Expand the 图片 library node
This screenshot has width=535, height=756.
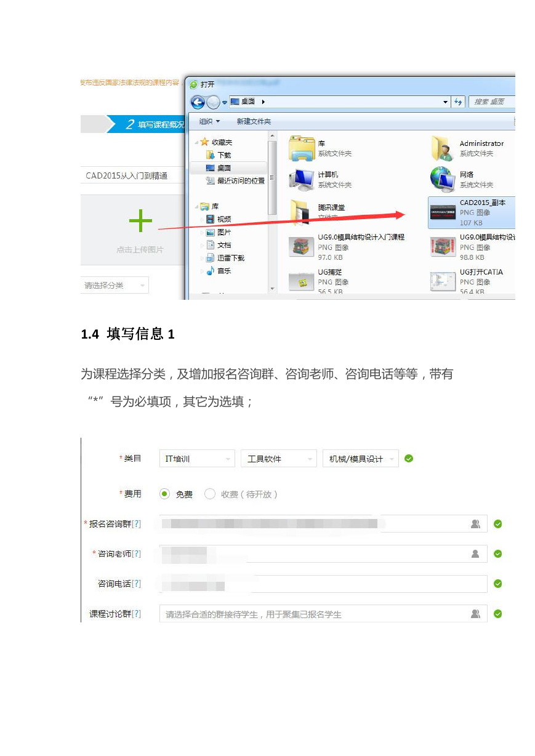tap(202, 232)
